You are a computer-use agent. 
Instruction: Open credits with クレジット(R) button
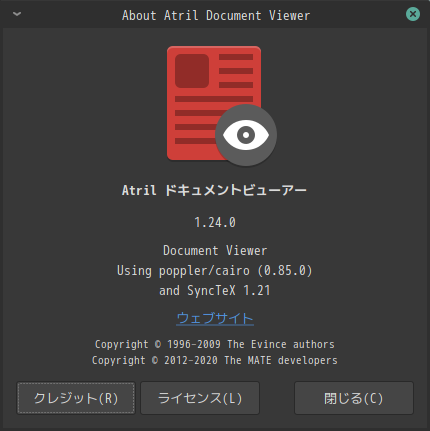coord(76,398)
